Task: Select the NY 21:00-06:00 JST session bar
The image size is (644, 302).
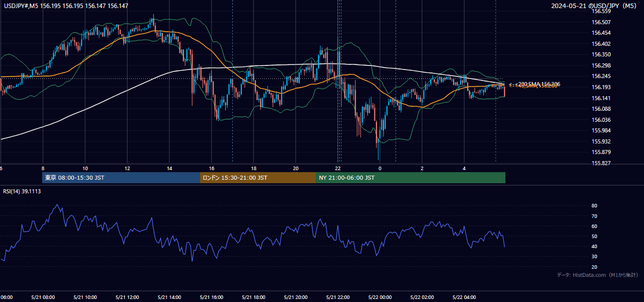Action: coord(411,178)
